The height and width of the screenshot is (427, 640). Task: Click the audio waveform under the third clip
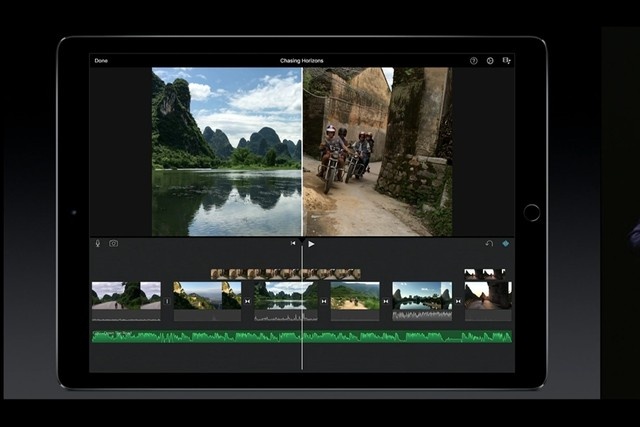(x=286, y=315)
